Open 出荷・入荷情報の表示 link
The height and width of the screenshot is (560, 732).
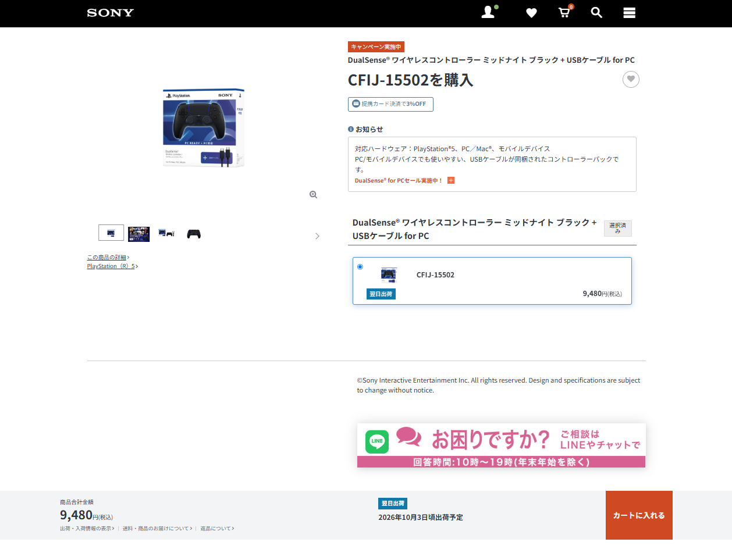tap(87, 529)
